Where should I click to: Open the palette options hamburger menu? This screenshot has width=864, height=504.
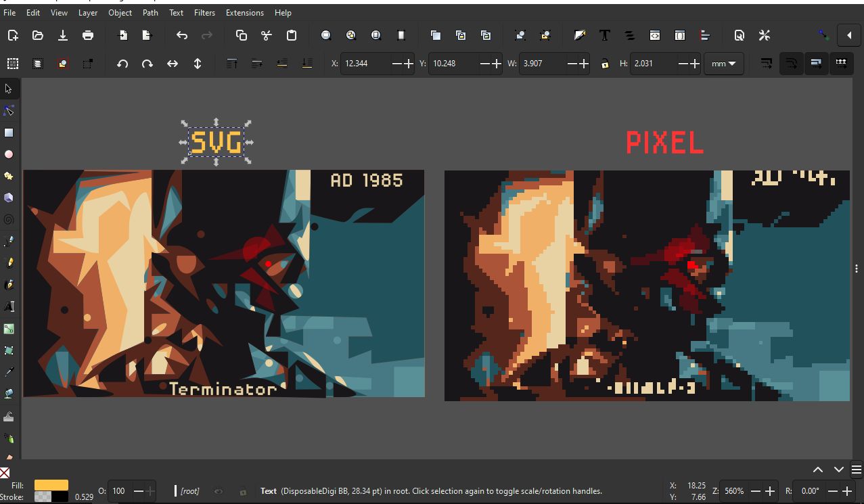coord(857,469)
